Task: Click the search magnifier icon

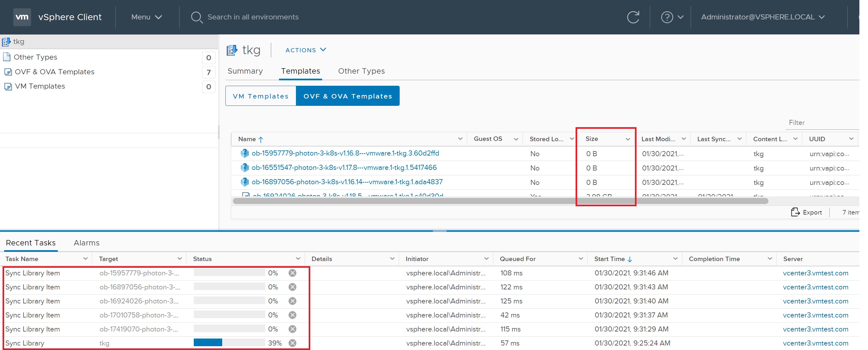Action: point(196,17)
